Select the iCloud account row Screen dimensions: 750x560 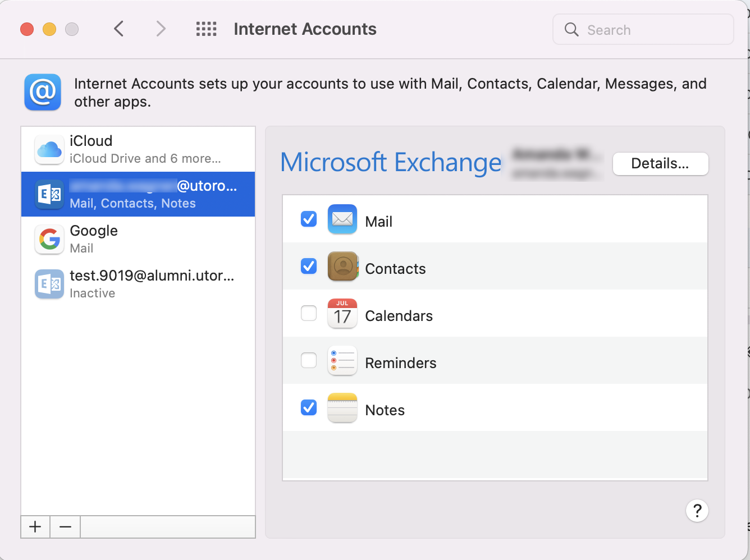click(x=138, y=149)
